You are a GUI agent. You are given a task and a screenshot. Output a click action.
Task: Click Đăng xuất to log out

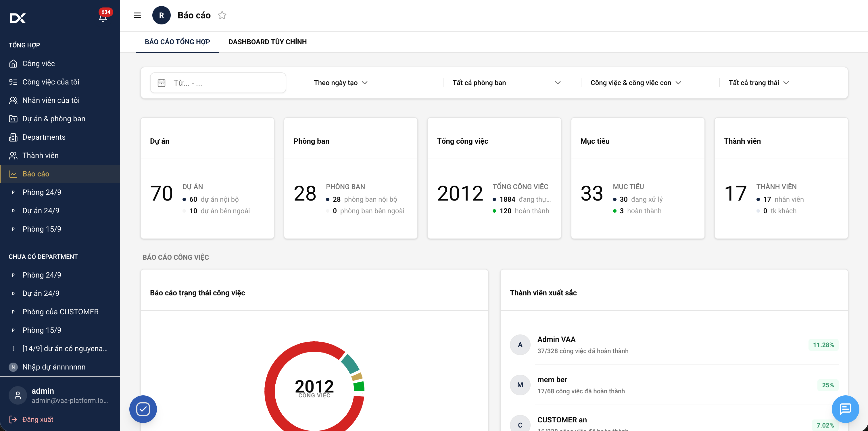pyautogui.click(x=38, y=419)
